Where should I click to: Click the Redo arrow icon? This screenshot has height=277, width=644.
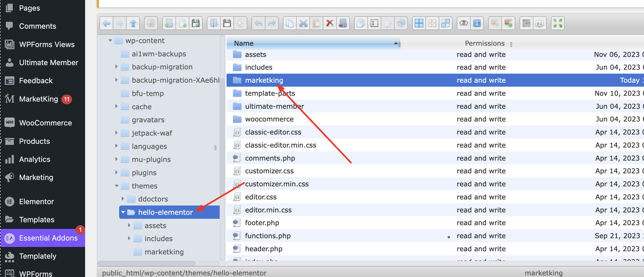point(272,23)
